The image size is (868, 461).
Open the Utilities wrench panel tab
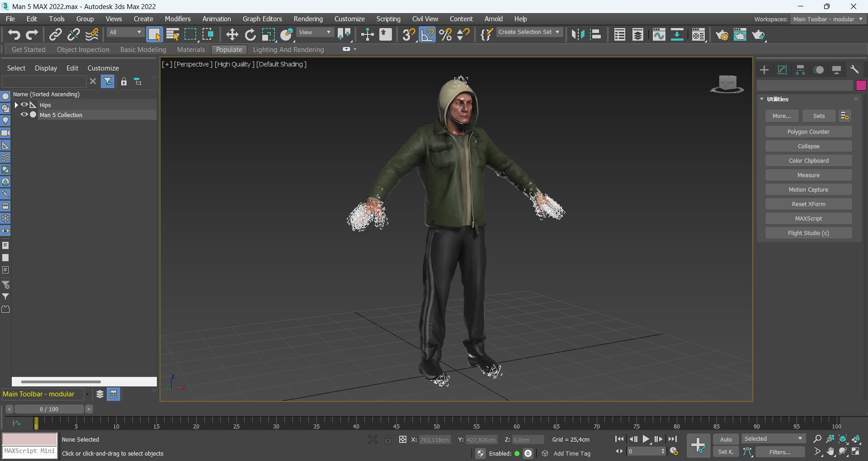(854, 70)
